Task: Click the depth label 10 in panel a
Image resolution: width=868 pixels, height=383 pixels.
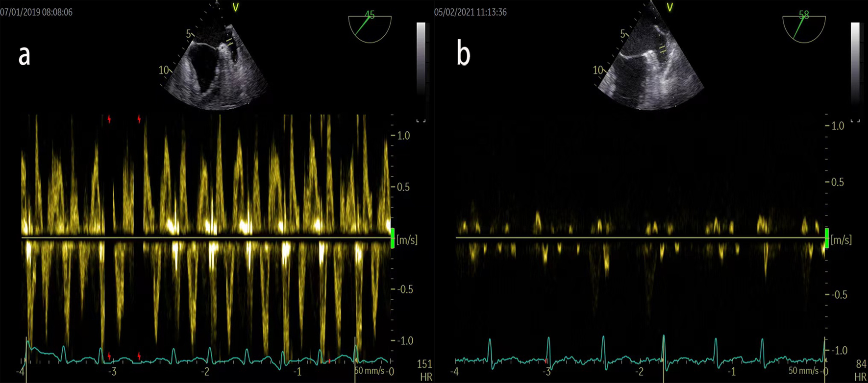Action: tap(164, 71)
